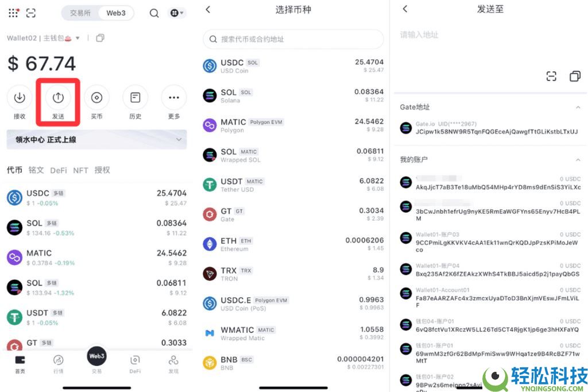Tap the QR scan icon on 发送至 screen
Image resolution: width=588 pixels, height=392 pixels.
[x=551, y=76]
